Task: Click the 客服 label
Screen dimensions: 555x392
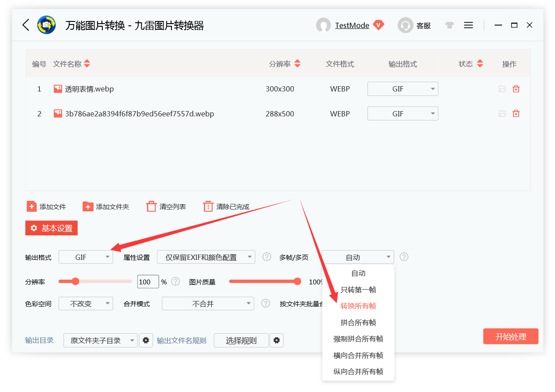Action: pyautogui.click(x=423, y=26)
